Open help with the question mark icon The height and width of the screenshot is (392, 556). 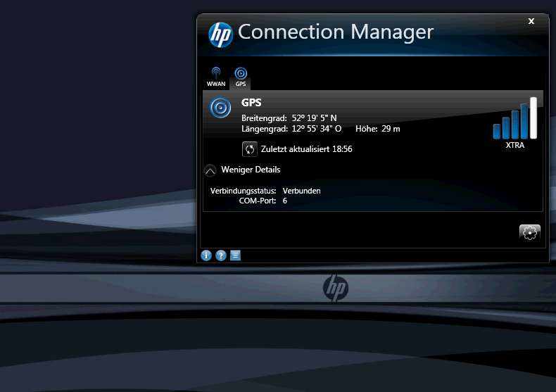point(221,255)
